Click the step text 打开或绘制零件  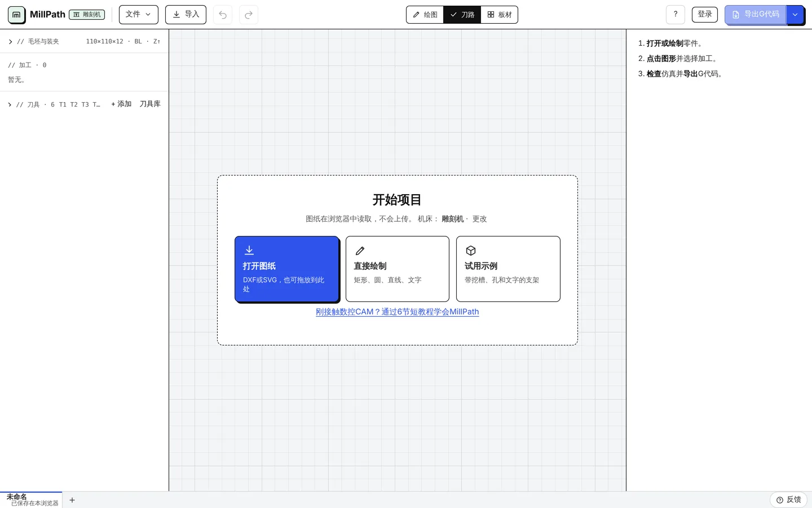(674, 43)
